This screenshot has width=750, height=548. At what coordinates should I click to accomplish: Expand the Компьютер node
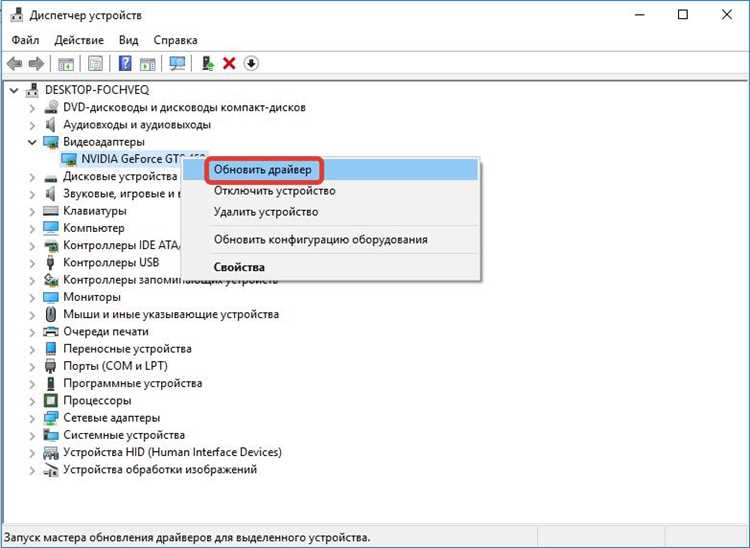coord(32,228)
